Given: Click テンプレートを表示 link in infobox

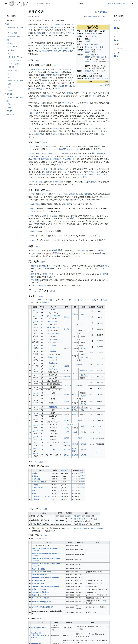Looking at the screenshot, I should click(103, 85).
